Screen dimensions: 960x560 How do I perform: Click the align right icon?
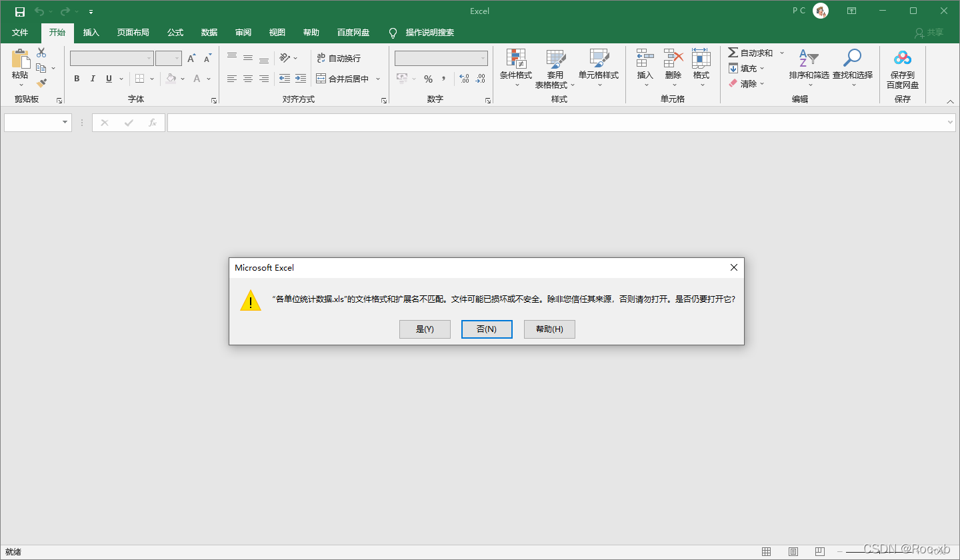pyautogui.click(x=264, y=79)
